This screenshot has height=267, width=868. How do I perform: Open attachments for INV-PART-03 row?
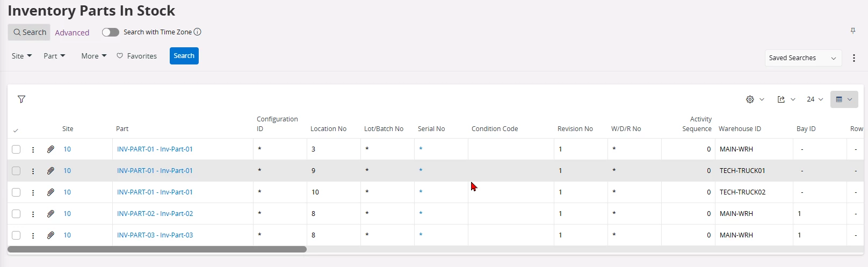click(x=50, y=235)
